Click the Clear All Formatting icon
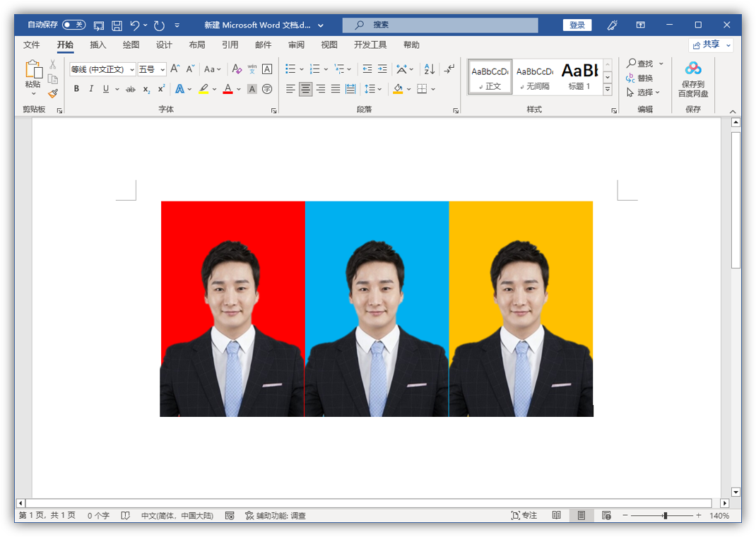 point(237,69)
